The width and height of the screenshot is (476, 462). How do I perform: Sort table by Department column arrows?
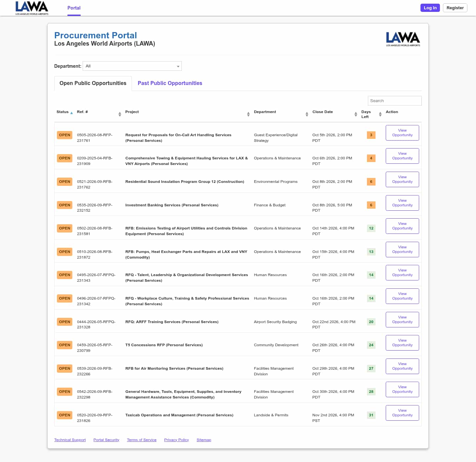tap(307, 114)
